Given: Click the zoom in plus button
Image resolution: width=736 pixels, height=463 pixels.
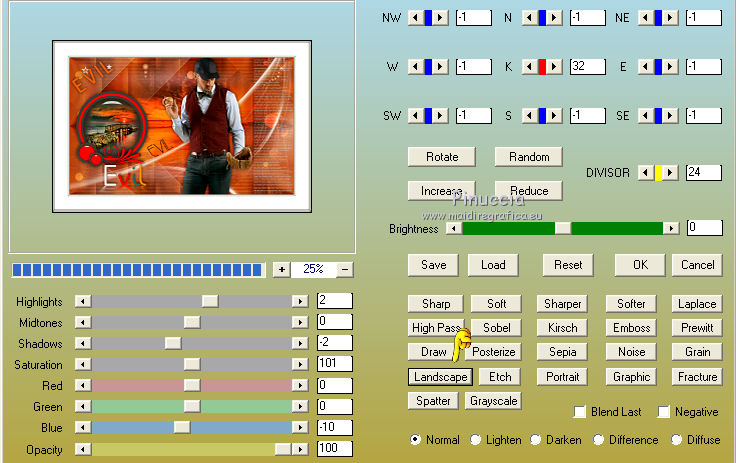Looking at the screenshot, I should (x=282, y=270).
